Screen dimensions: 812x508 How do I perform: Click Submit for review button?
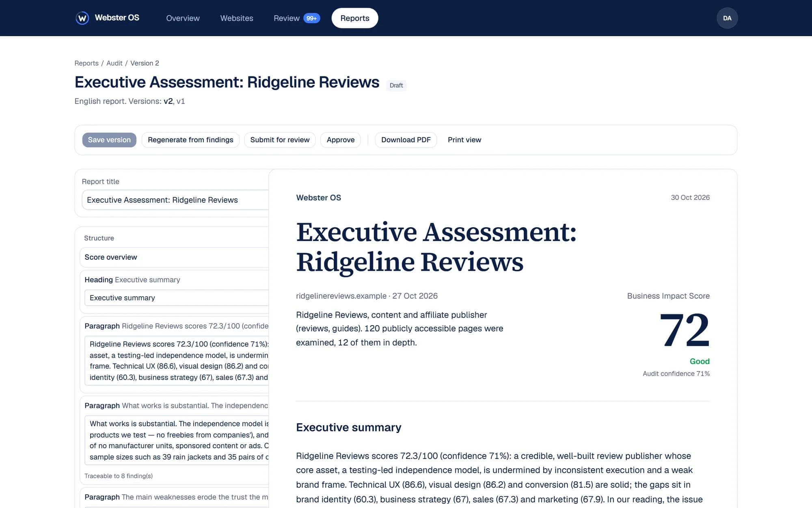pos(280,140)
